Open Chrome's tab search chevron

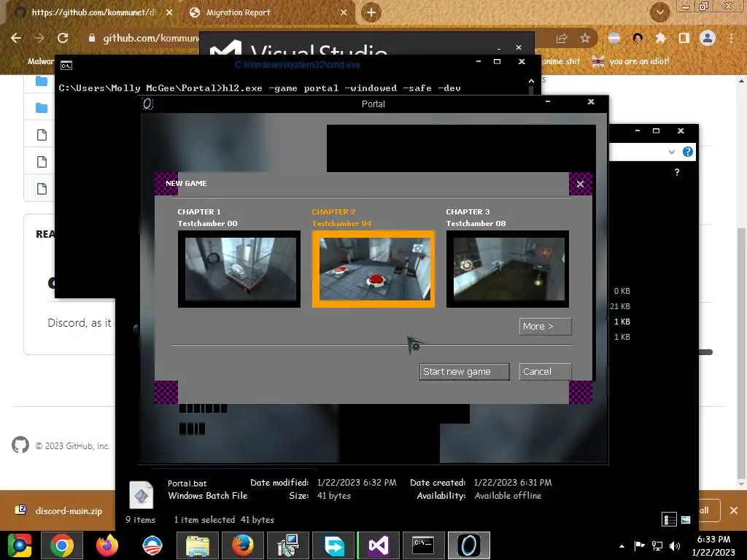click(x=659, y=12)
